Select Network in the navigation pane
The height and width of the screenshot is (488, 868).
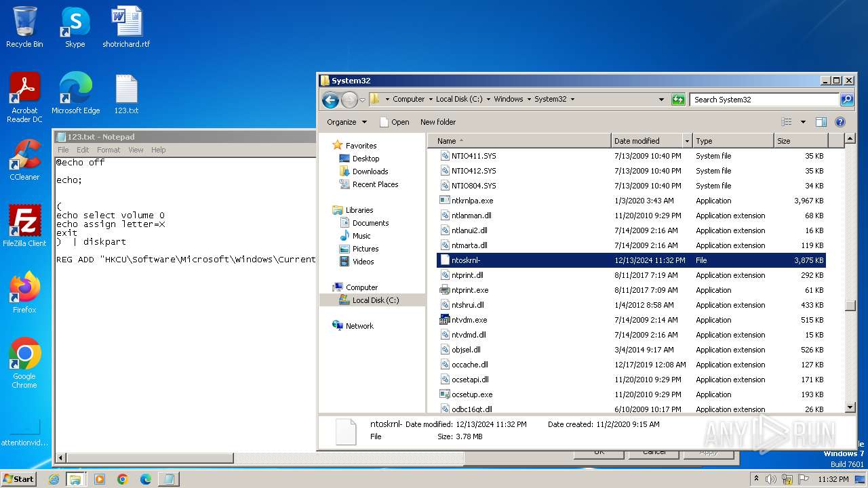point(359,326)
